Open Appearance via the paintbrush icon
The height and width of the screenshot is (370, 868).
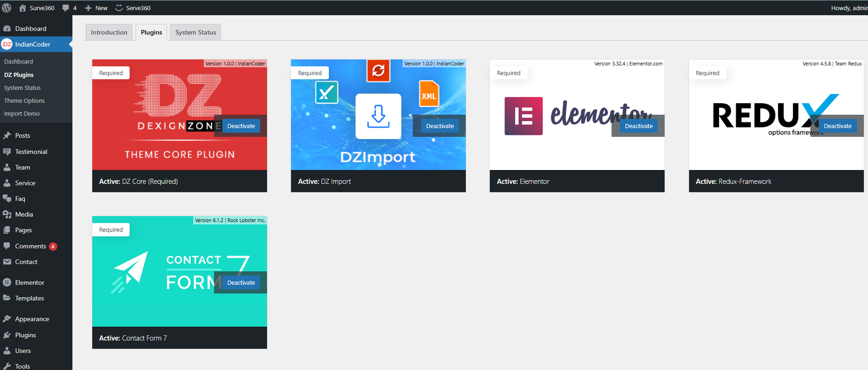(x=7, y=319)
